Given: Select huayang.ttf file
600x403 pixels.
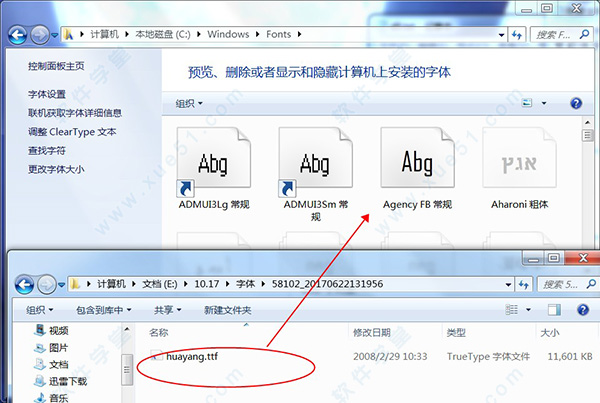Looking at the screenshot, I should tap(194, 355).
